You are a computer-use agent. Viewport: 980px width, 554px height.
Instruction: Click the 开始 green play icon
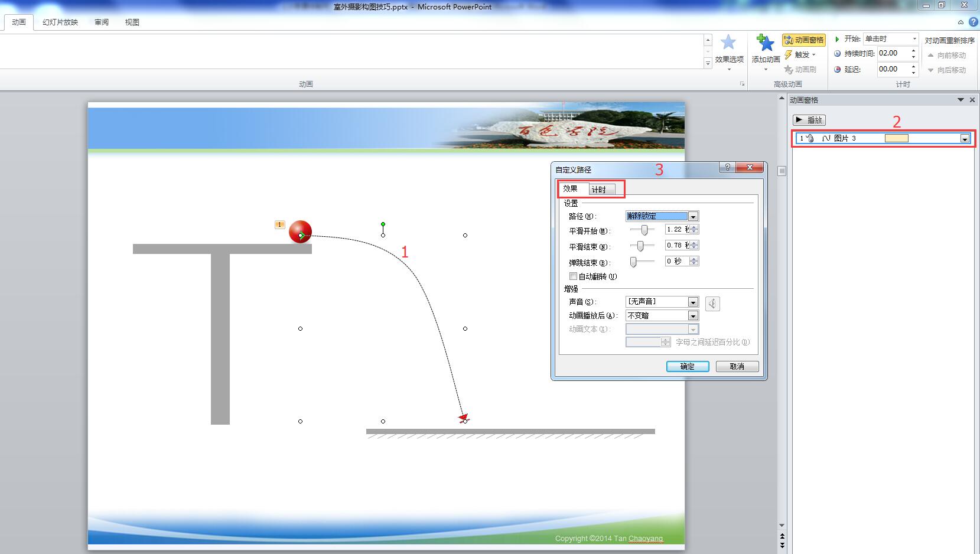(837, 39)
